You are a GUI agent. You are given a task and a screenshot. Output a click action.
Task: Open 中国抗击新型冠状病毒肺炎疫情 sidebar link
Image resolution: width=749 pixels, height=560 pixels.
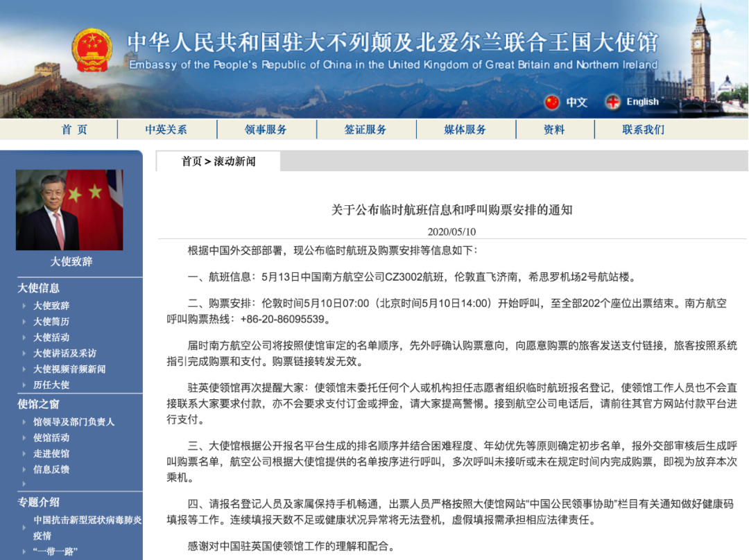pos(87,527)
